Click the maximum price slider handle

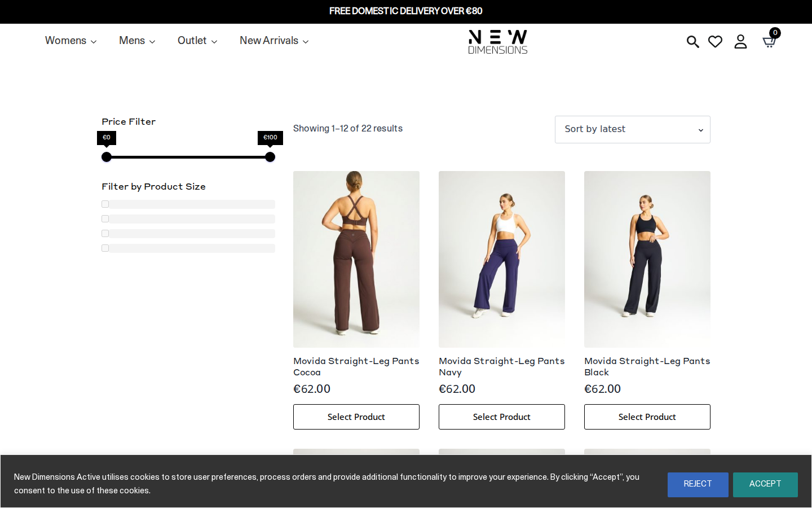(270, 157)
